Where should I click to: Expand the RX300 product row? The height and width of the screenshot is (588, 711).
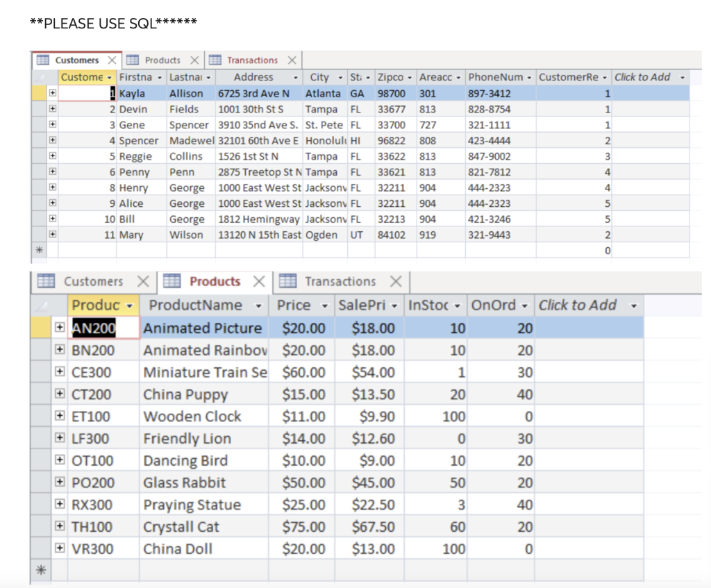click(60, 504)
